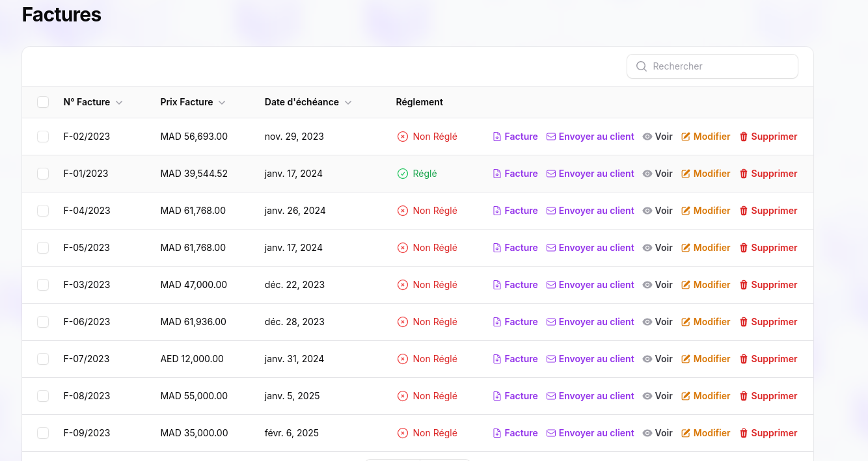
Task: Toggle the select-all checkbox in the table header
Action: click(43, 102)
